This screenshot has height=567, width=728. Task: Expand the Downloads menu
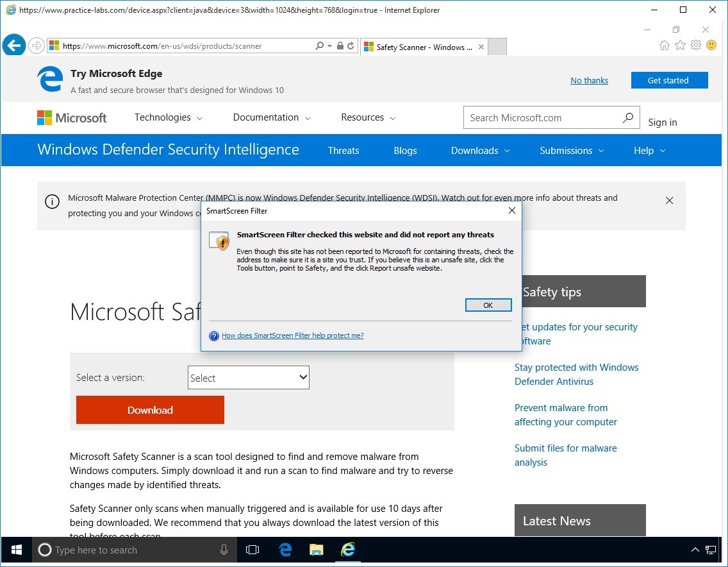tap(480, 151)
